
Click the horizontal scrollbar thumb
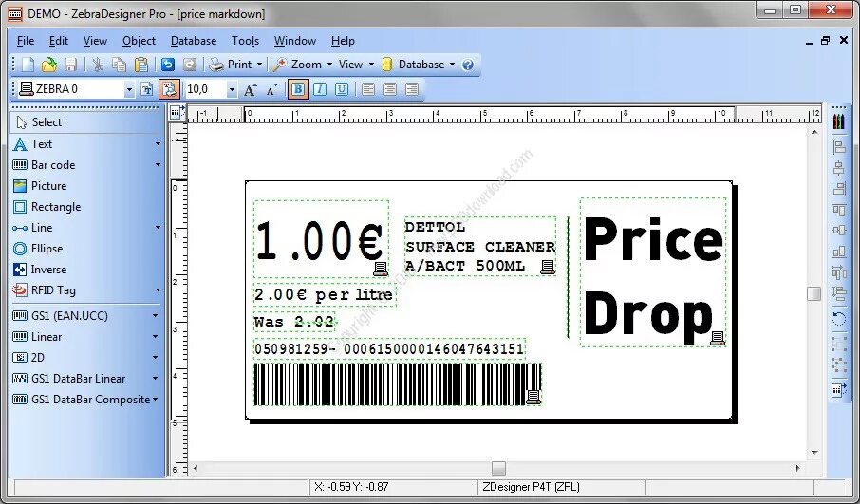point(498,468)
